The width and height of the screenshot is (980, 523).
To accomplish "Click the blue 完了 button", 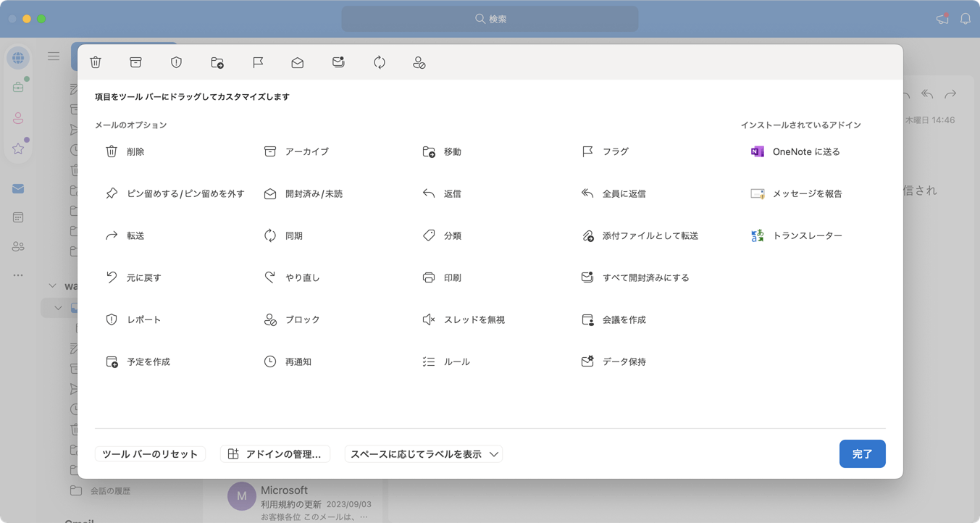I will (862, 454).
